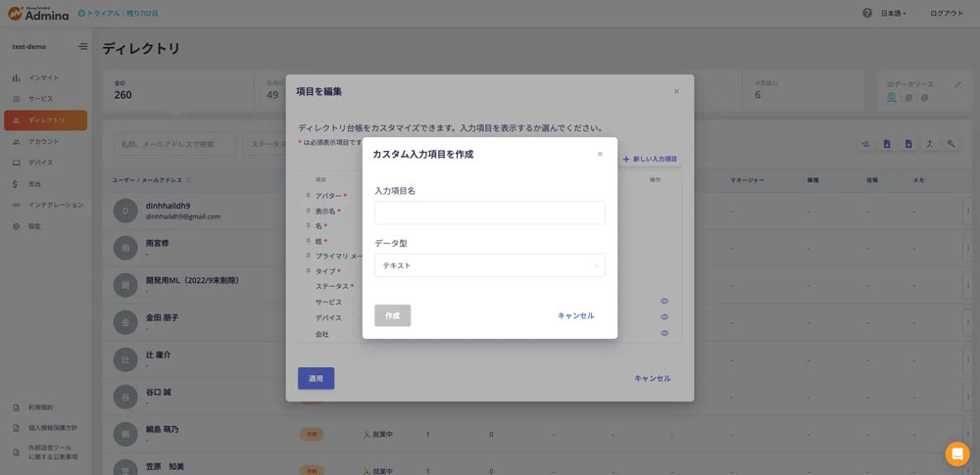Close the 項目を編集 dialog

tap(676, 91)
